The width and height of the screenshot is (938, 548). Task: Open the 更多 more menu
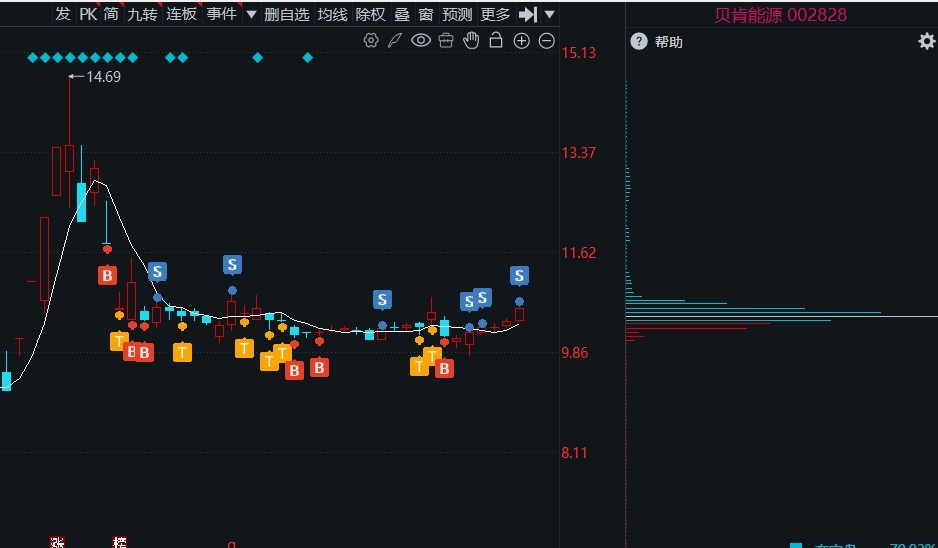coord(495,14)
